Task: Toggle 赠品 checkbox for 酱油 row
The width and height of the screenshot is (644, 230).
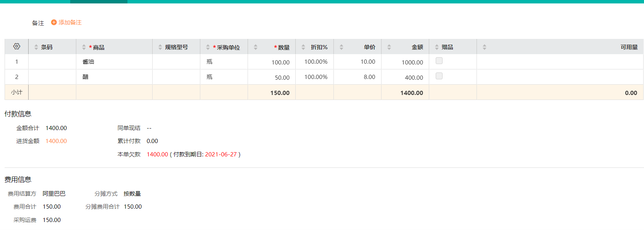Action: pos(439,61)
